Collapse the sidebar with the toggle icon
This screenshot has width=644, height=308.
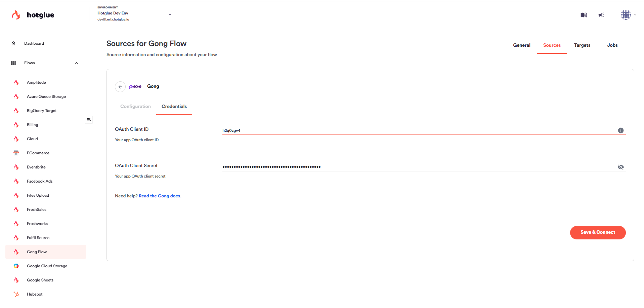89,120
